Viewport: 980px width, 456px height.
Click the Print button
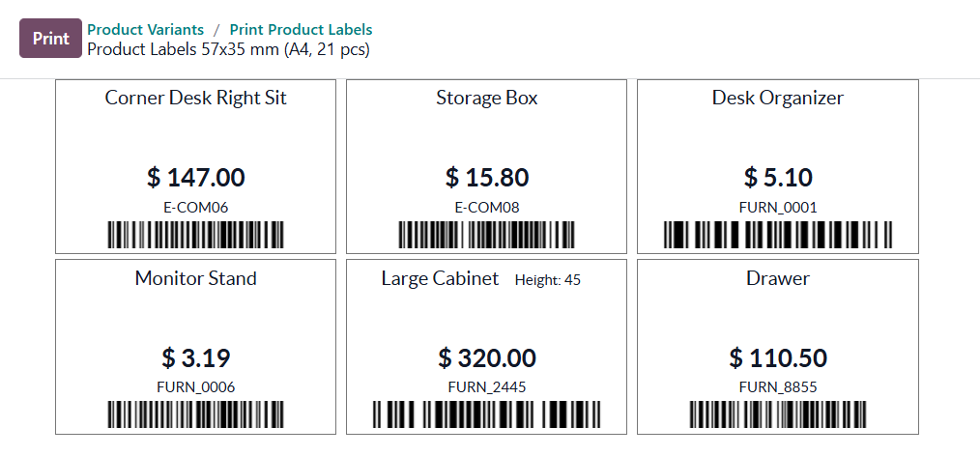[50, 39]
